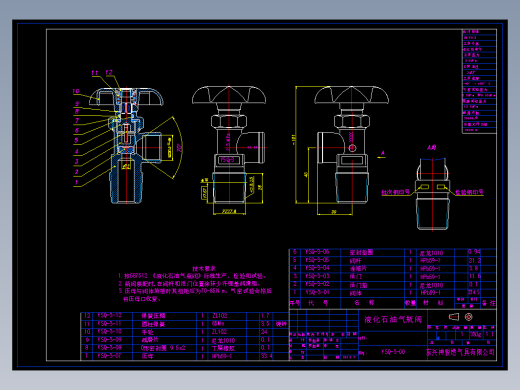Click balloon number 12 on section view
Viewport: 520px width, 390px height.
click(109, 72)
